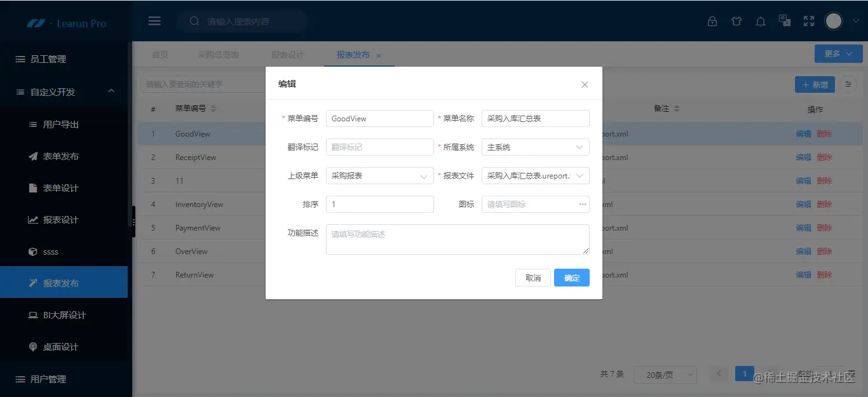Click the filter icon beside the 新增 button
Screen dimensions: 868x397
(848, 84)
